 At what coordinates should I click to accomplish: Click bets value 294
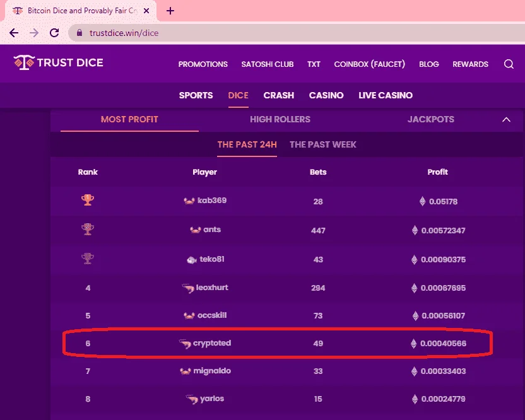[x=318, y=288]
